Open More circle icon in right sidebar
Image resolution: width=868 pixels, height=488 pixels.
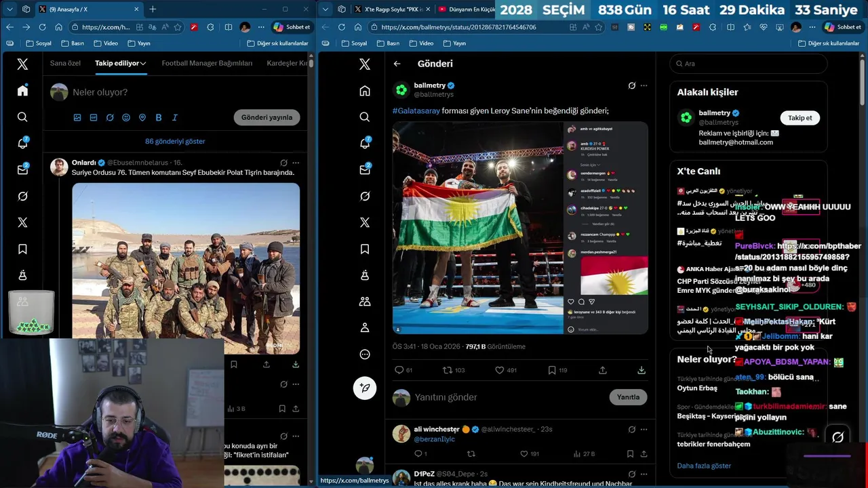(x=365, y=354)
